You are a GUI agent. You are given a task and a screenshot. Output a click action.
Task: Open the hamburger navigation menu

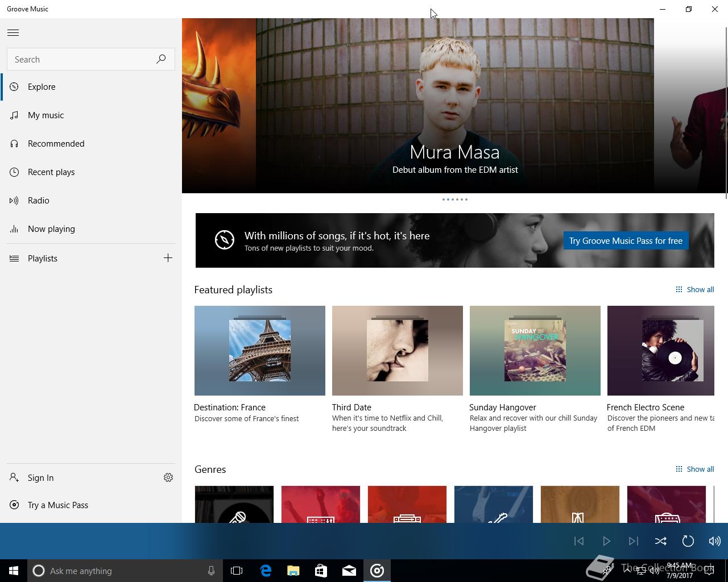pyautogui.click(x=13, y=32)
